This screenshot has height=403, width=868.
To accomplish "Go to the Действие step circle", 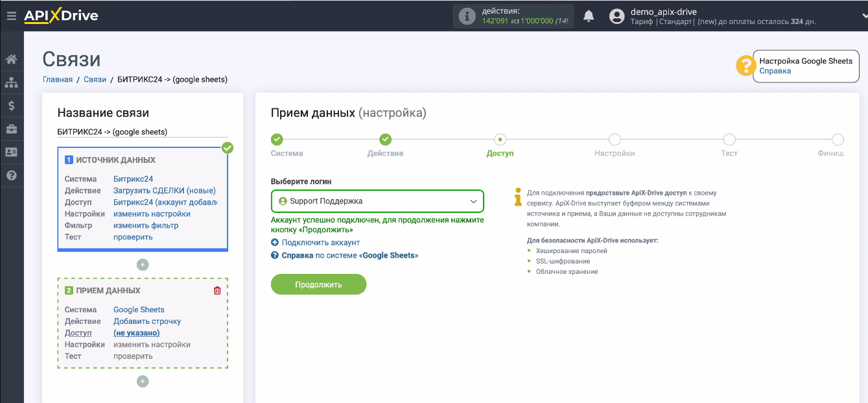I will (x=385, y=140).
